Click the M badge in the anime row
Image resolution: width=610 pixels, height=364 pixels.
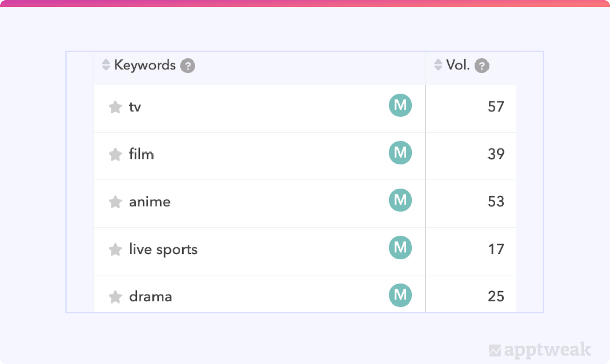coord(400,201)
